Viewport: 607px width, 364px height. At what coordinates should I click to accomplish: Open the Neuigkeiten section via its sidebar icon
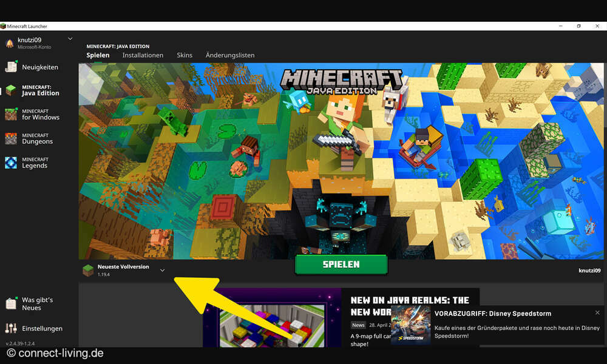[11, 67]
